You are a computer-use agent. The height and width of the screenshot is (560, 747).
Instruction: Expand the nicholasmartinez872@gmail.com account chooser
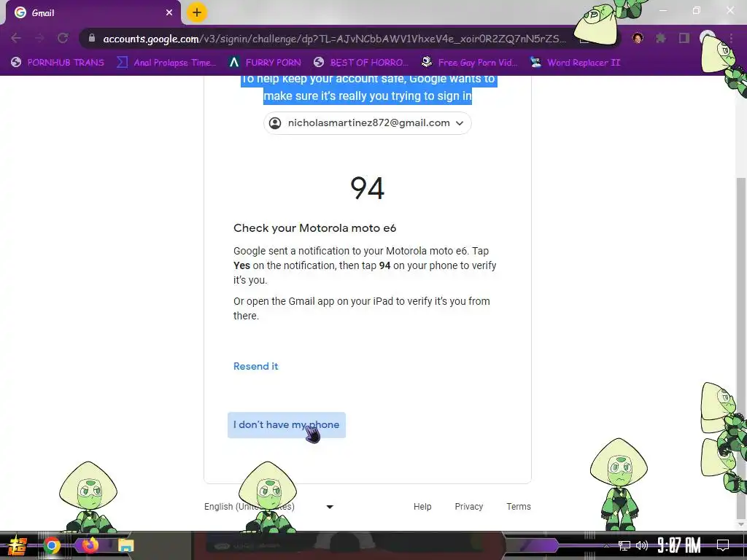pyautogui.click(x=368, y=122)
